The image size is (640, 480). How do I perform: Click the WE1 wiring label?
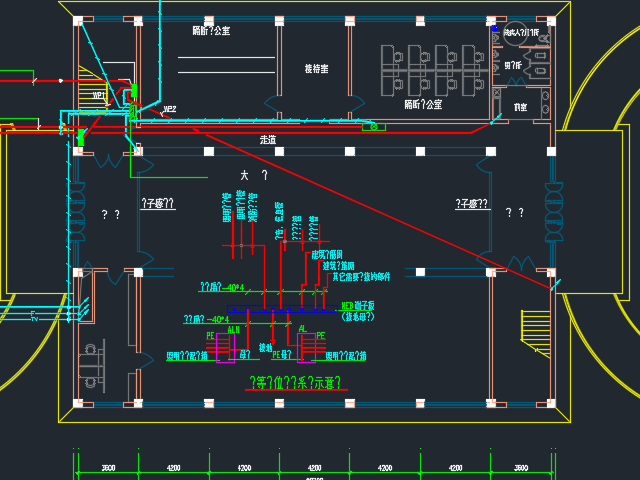[x=99, y=95]
